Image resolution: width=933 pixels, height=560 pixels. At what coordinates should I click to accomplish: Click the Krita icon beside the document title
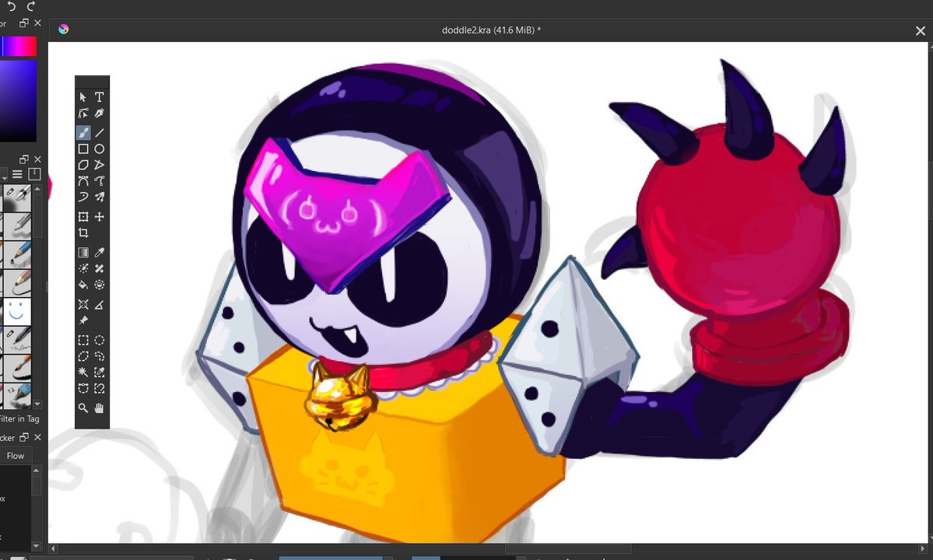click(64, 29)
